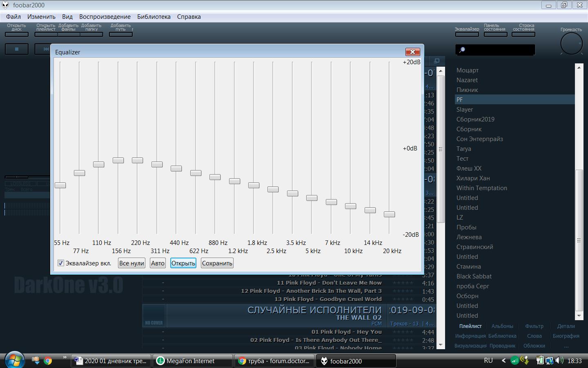This screenshot has height=368, width=588.
Task: Click the 3.5 kHz band slider handle
Action: click(x=293, y=193)
